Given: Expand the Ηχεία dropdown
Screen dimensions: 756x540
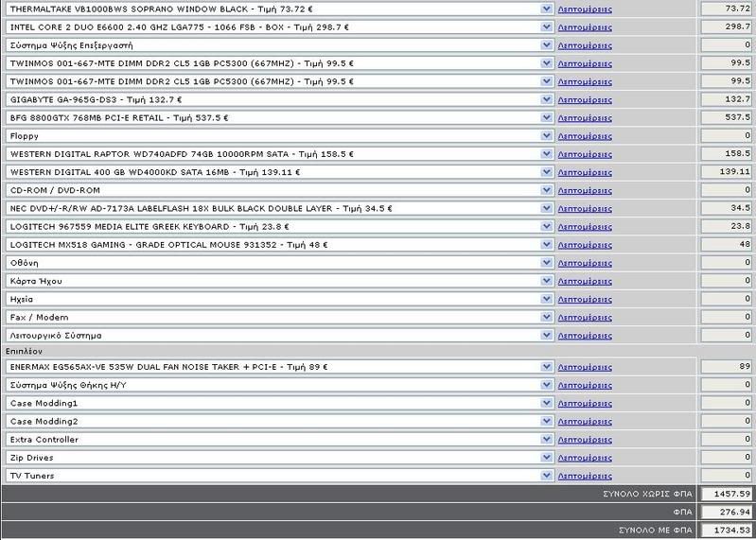Looking at the screenshot, I should (279, 299).
